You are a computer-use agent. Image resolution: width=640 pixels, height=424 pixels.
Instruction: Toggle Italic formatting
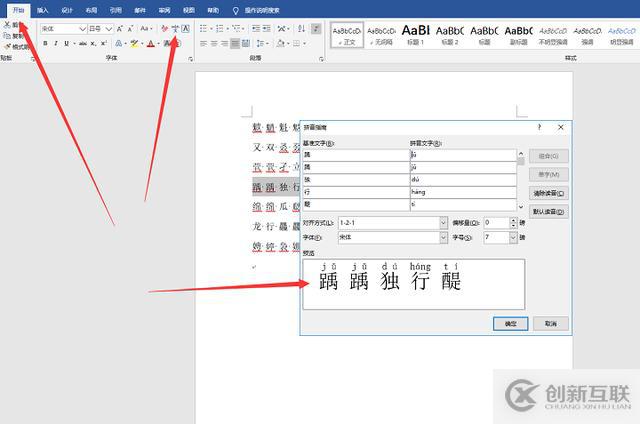(x=56, y=43)
